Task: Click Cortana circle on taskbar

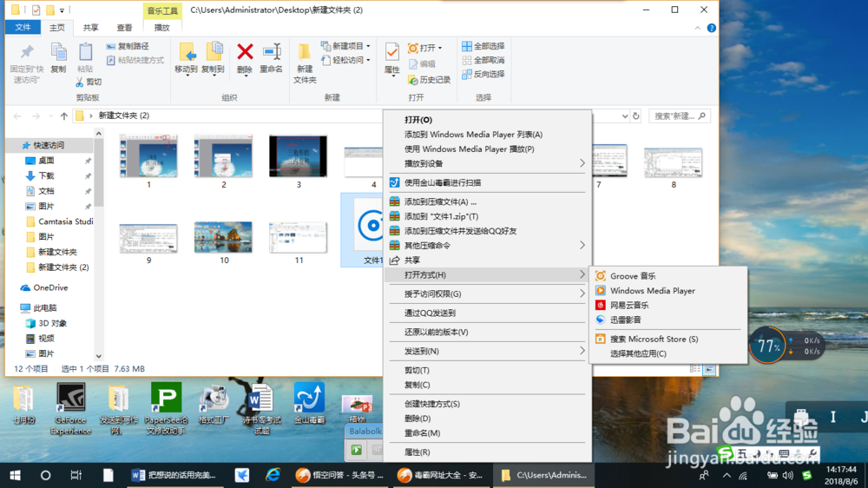Action: 45,475
